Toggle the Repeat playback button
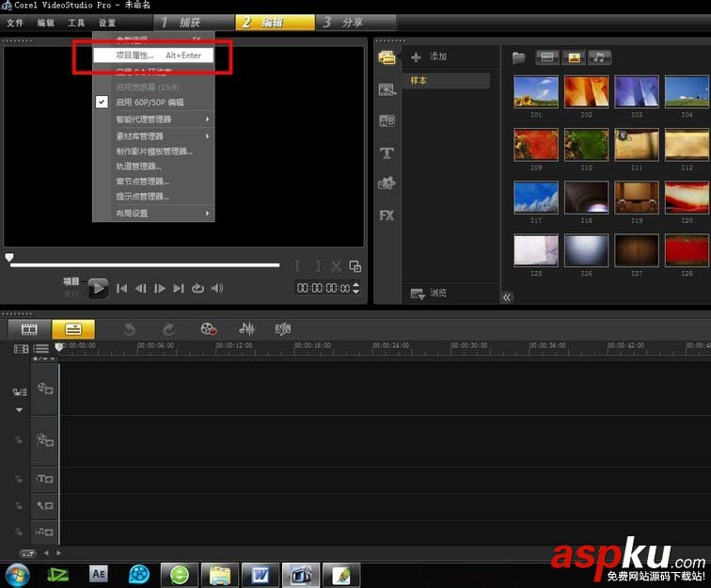This screenshot has height=588, width=711. (x=197, y=288)
